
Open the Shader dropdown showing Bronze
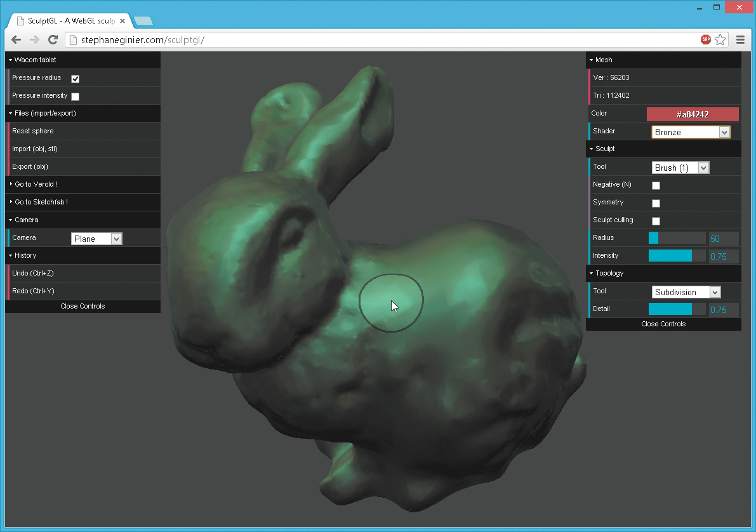(x=691, y=132)
